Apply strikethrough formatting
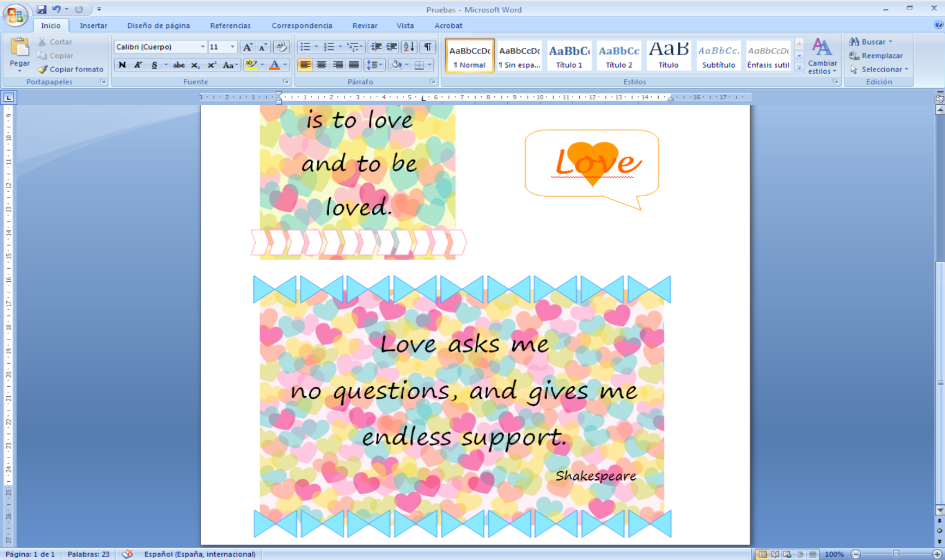 point(179,65)
